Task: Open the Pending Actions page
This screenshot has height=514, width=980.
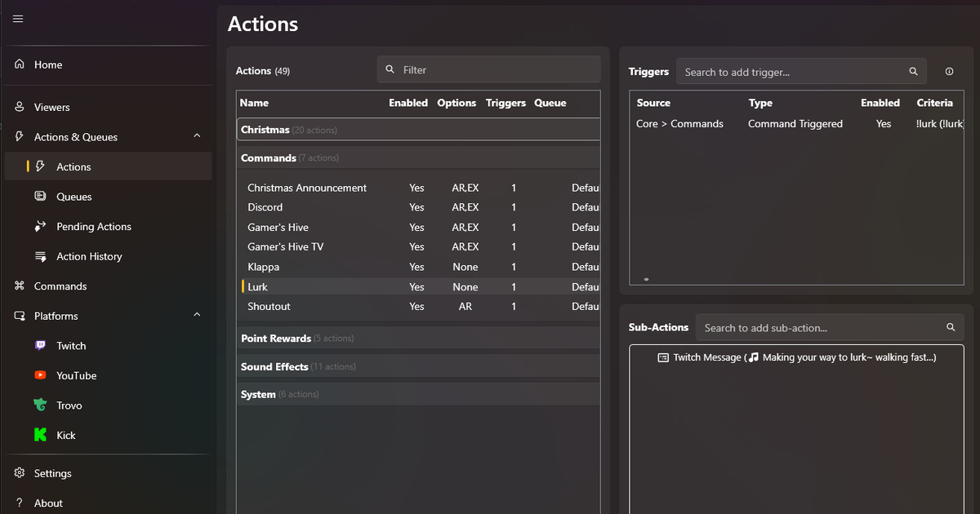Action: coord(93,227)
